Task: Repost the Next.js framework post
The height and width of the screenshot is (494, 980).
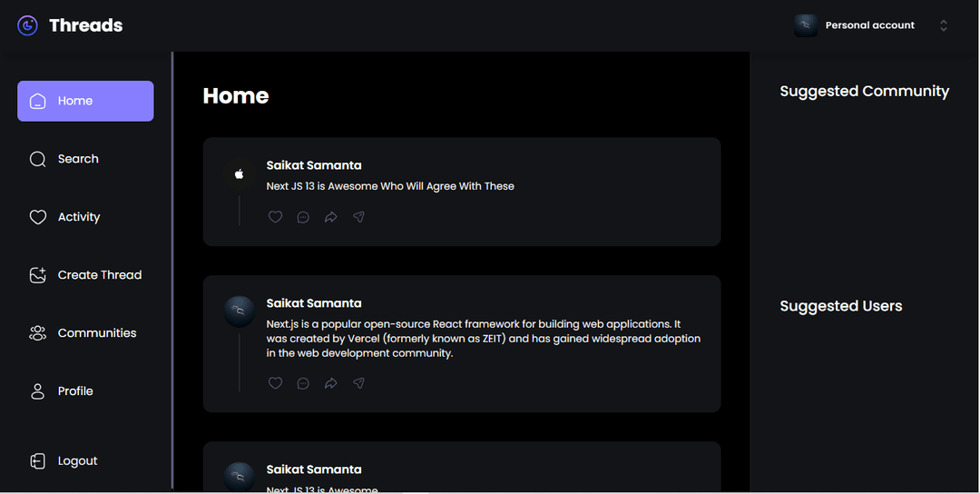Action: (x=331, y=383)
